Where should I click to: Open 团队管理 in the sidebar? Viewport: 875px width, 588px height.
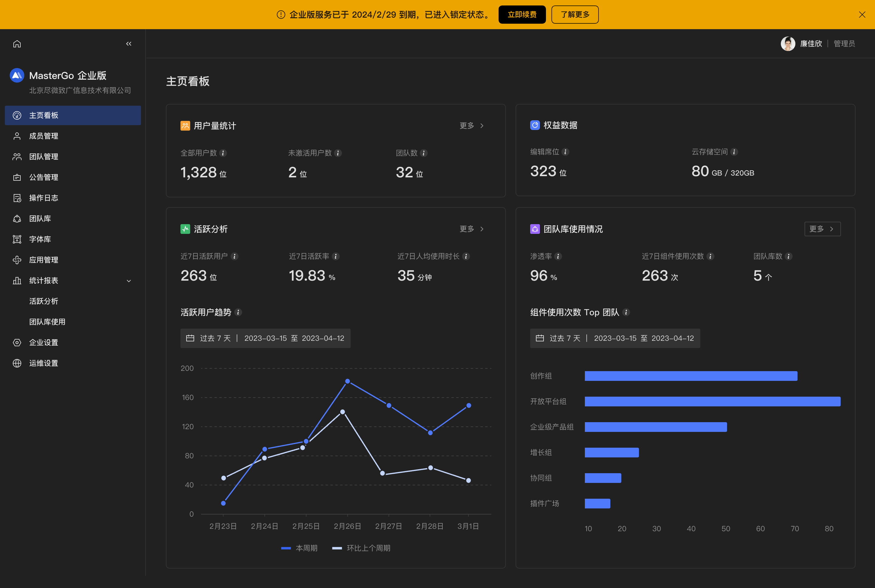point(73,156)
